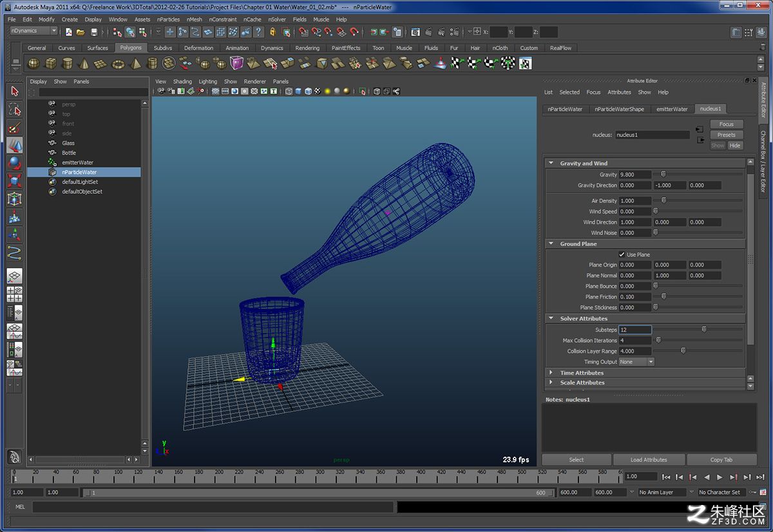
Task: Click the Load Attributes button
Action: coord(649,460)
